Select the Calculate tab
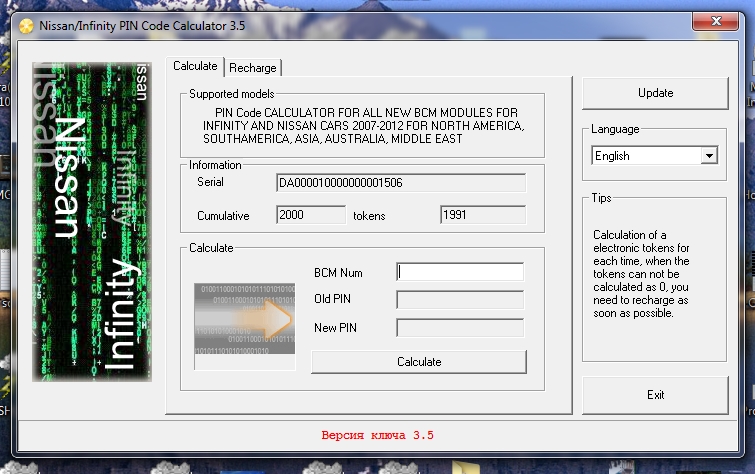 click(195, 66)
